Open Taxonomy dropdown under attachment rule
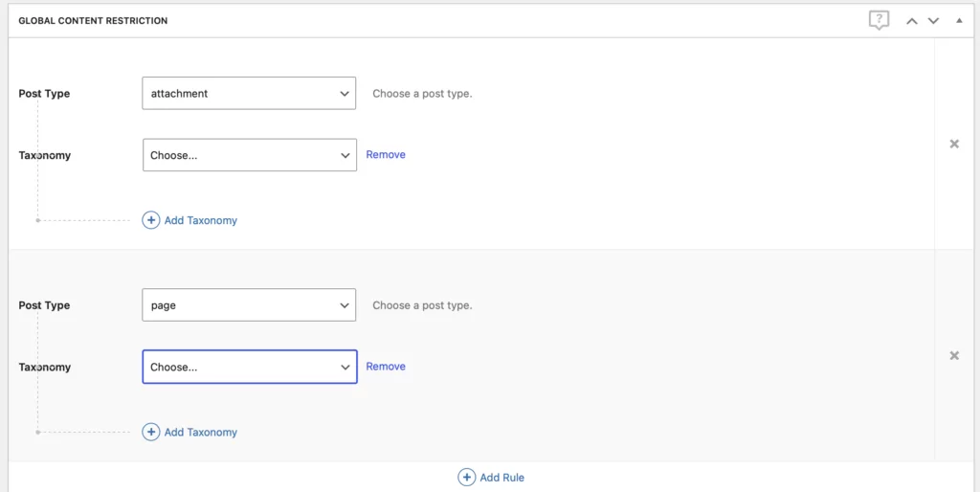 [250, 155]
